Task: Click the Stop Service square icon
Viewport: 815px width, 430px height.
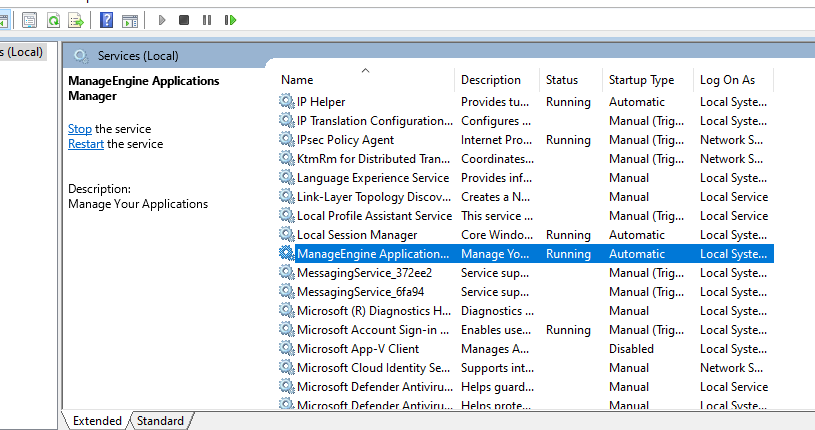Action: pos(183,20)
